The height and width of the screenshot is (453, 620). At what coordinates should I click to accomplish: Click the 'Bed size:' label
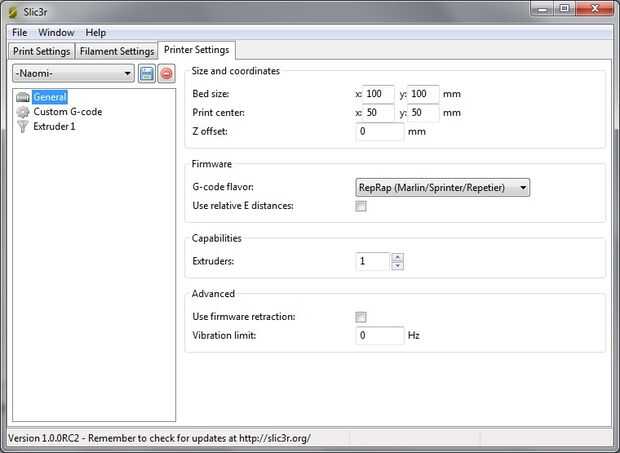coord(211,94)
